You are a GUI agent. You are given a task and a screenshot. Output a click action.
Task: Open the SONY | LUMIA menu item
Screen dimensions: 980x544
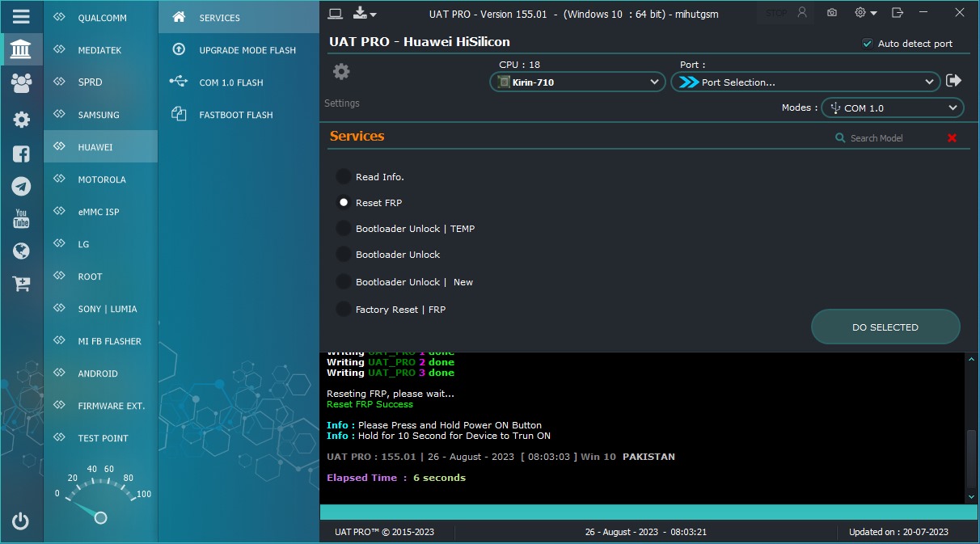click(x=101, y=308)
